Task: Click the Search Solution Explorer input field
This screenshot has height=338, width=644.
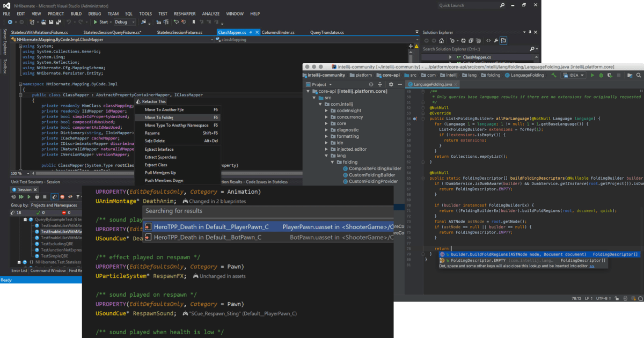Action: click(x=479, y=49)
